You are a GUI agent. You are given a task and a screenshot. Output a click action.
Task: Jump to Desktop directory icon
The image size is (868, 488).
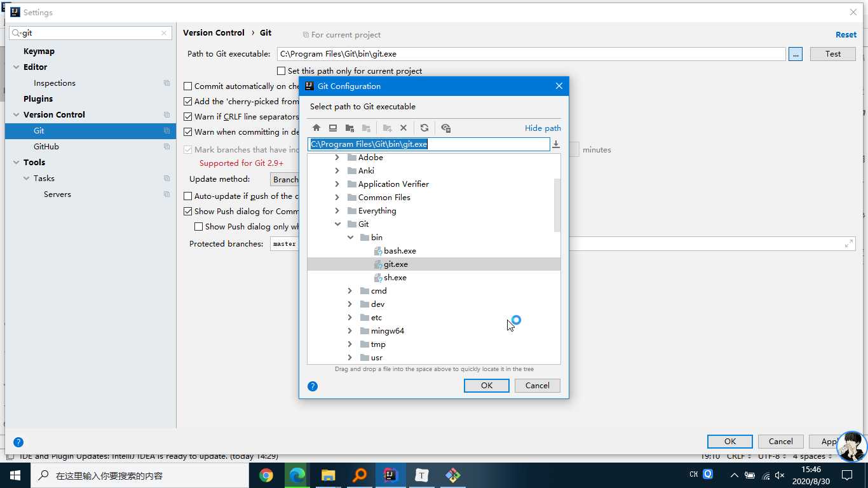333,128
